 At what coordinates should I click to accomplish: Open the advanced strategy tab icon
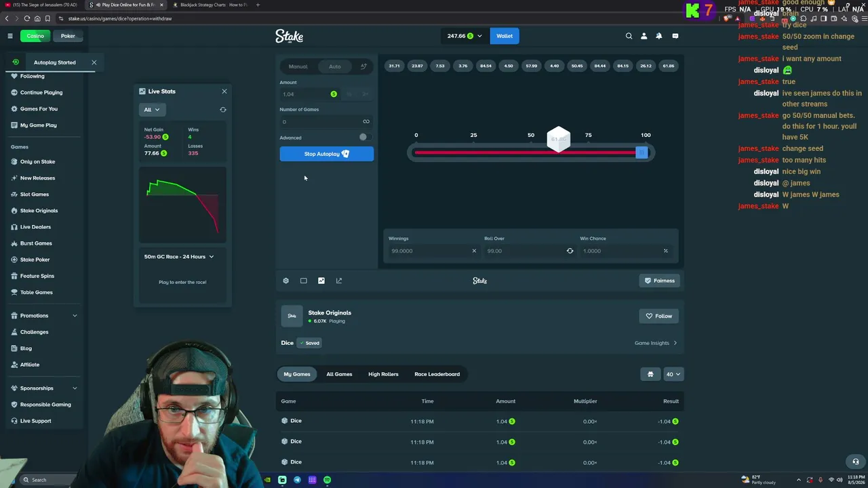click(363, 66)
